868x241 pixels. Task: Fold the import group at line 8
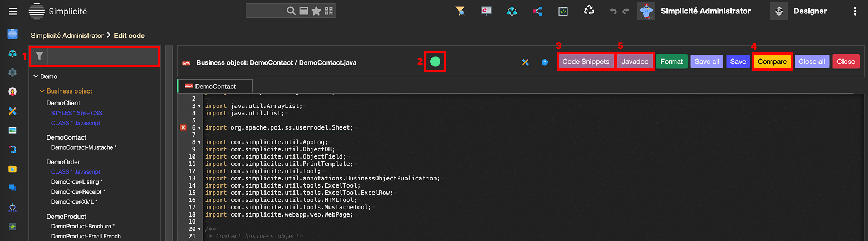click(199, 142)
